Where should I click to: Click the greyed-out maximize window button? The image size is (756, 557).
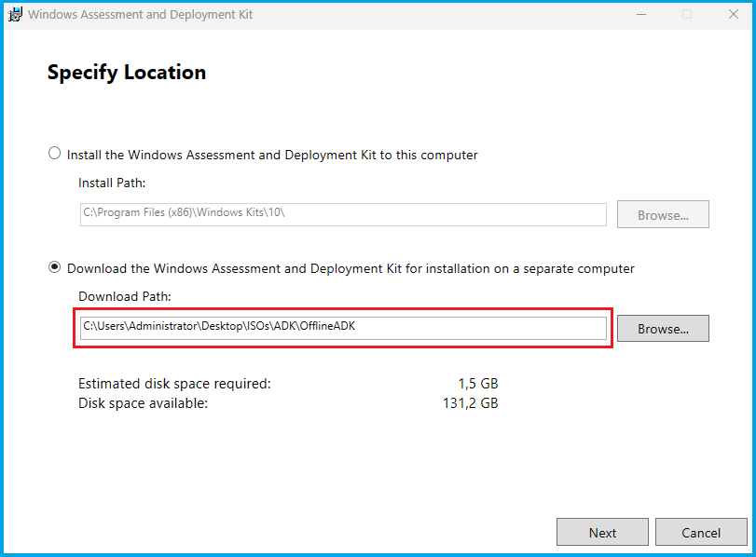tap(687, 15)
